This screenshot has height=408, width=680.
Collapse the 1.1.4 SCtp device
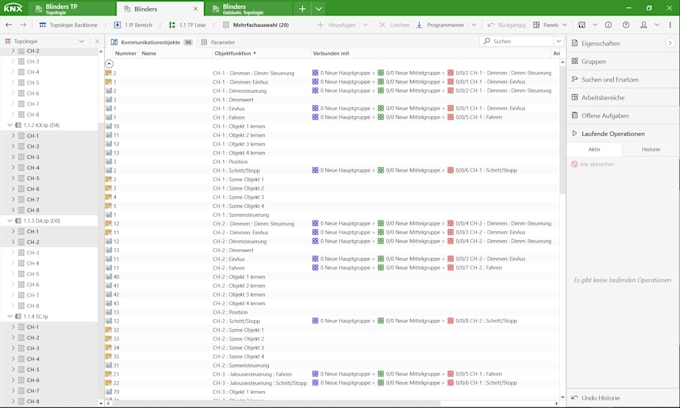10,317
